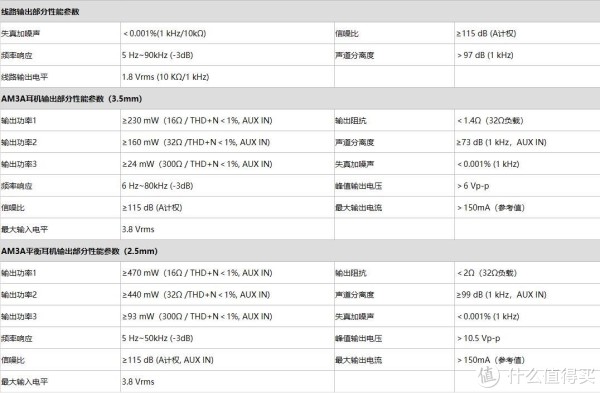Screen dimensions: 600x393
Task: Select the ≥73 dB (1 kHz, AUX IN) cell
Action: (x=501, y=142)
